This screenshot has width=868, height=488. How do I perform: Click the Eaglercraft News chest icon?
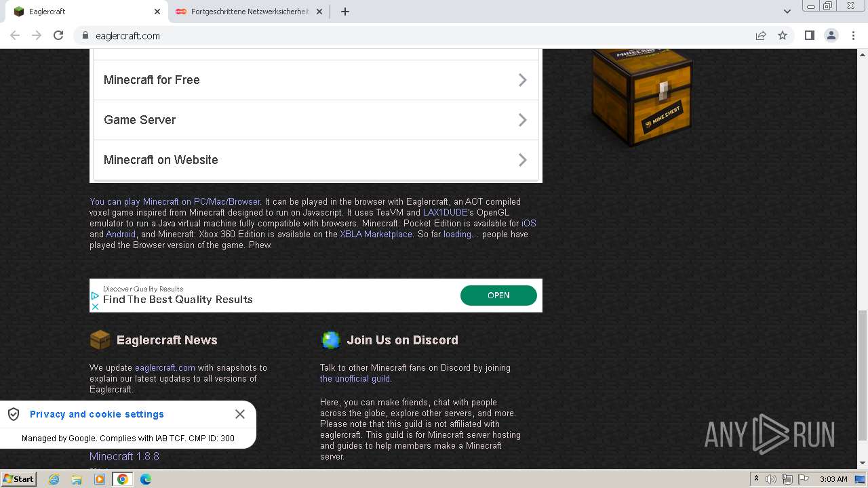pyautogui.click(x=100, y=340)
